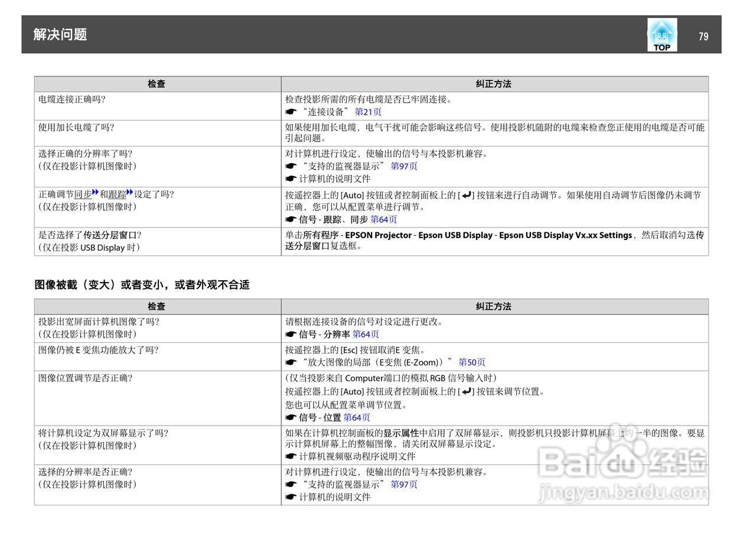Image resolution: width=756 pixels, height=535 pixels.
Task: Open the 第64页 link after 信号 - 分辨率
Action: 366,334
